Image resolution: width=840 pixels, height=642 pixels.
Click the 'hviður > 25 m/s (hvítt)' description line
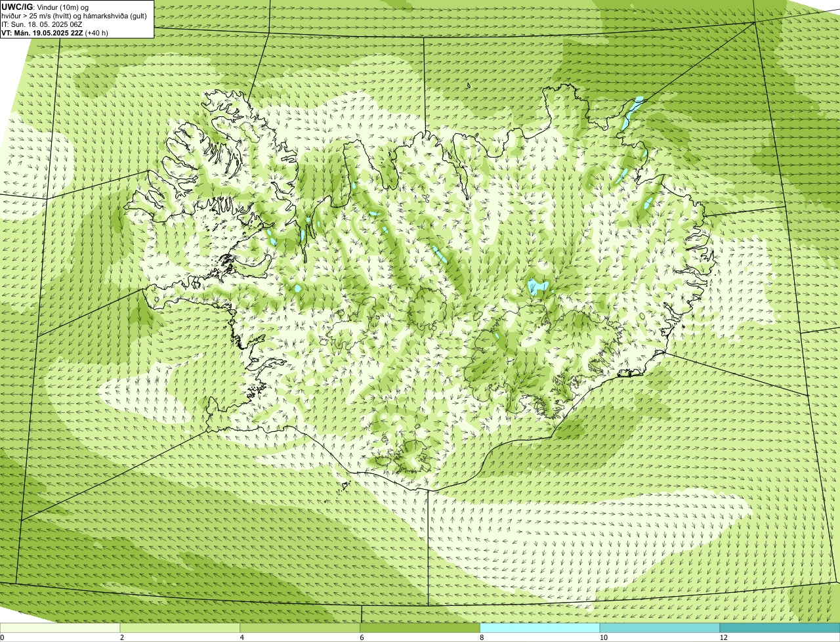[74, 16]
